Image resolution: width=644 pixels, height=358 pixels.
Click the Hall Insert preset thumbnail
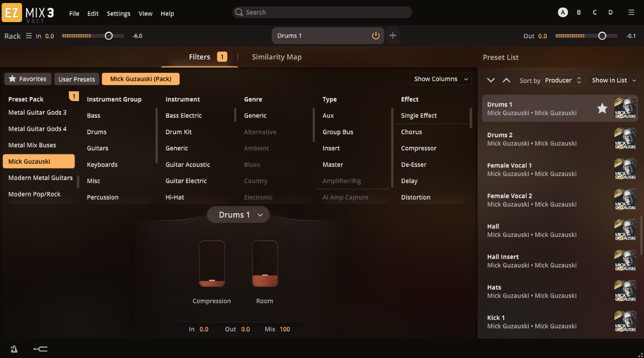point(625,260)
